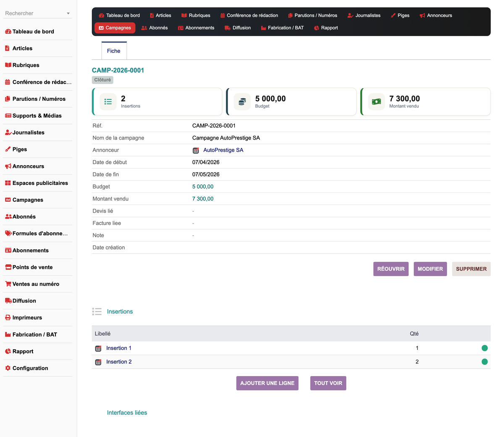
Task: Click the Parutions / Numéros icon in sidebar
Action: (x=8, y=99)
